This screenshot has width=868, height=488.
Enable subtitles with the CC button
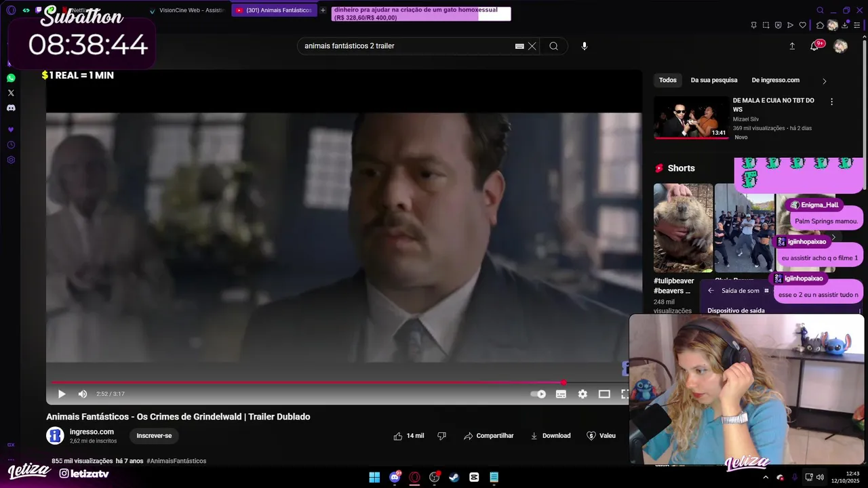561,394
